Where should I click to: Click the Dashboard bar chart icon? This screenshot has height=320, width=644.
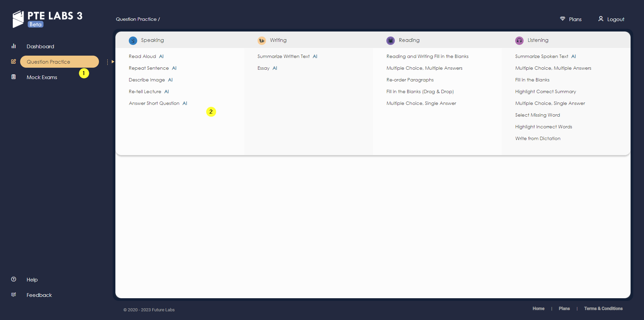13,46
